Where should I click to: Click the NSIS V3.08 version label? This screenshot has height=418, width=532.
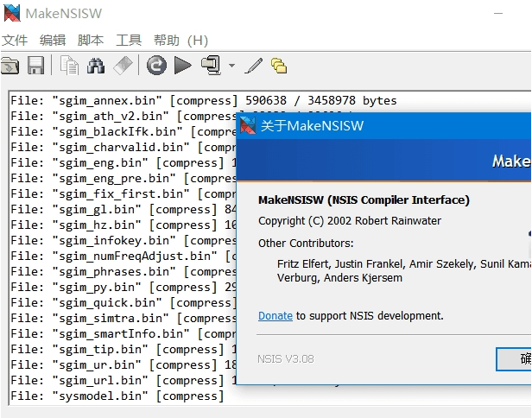[x=286, y=359]
